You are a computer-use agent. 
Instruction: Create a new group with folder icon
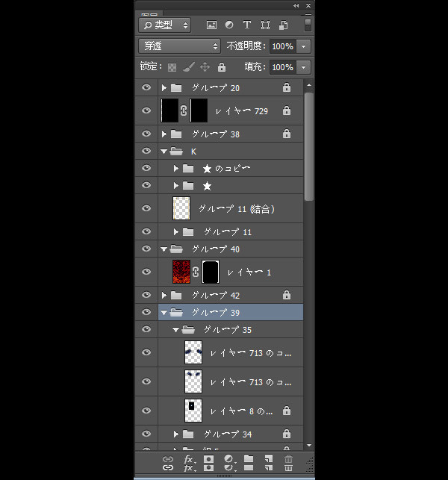pyautogui.click(x=249, y=458)
